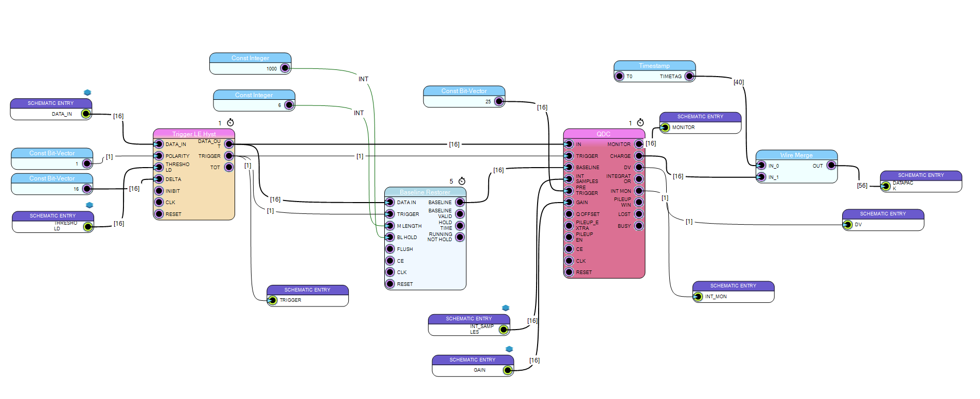Select the Trigger LE Hyst block title
This screenshot has width=980, height=399.
pyautogui.click(x=194, y=134)
